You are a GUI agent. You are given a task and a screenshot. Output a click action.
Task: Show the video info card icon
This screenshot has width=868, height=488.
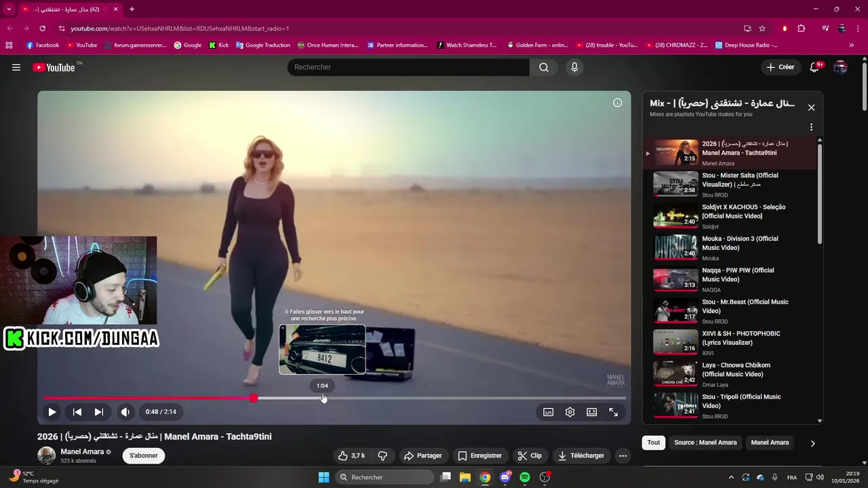[617, 103]
